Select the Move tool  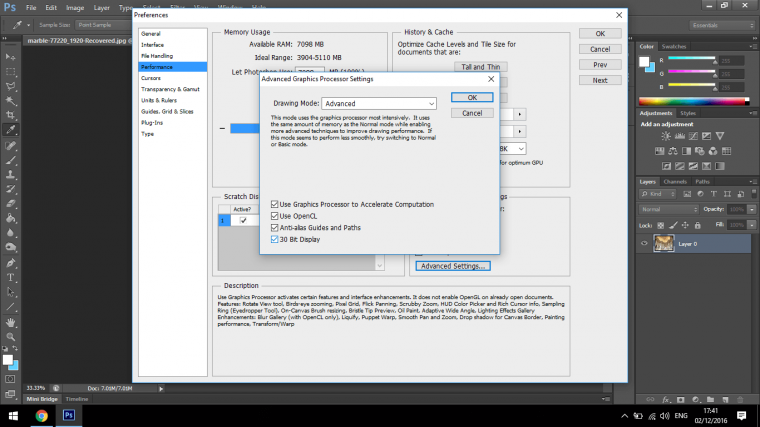click(x=10, y=57)
